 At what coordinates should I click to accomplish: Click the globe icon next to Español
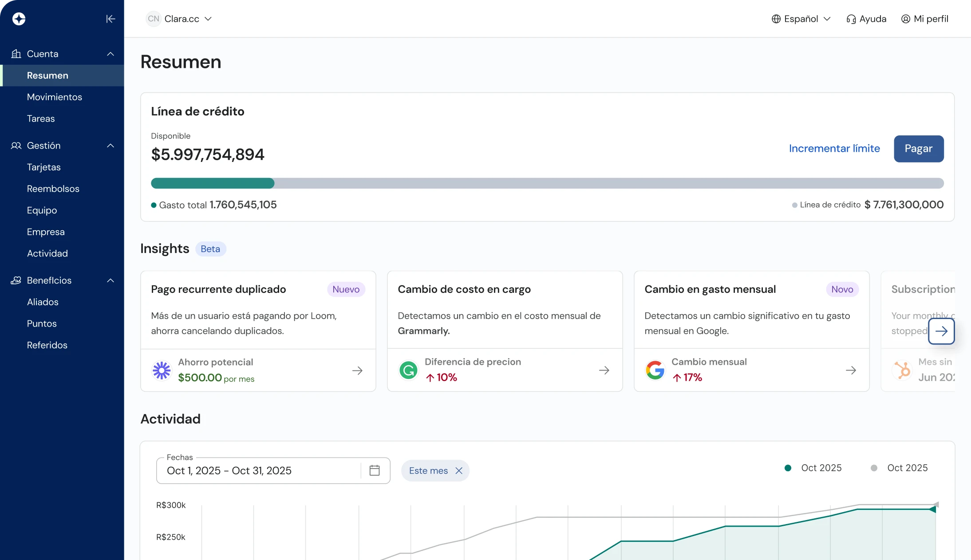coord(776,19)
